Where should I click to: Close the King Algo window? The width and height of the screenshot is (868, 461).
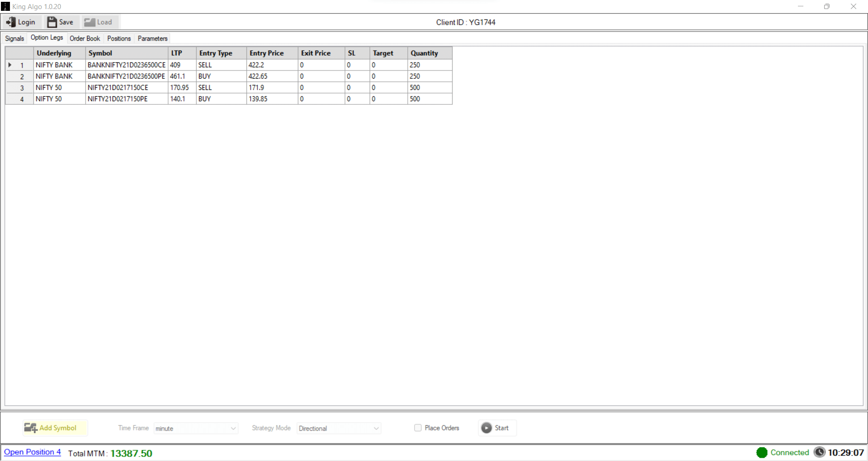point(854,6)
